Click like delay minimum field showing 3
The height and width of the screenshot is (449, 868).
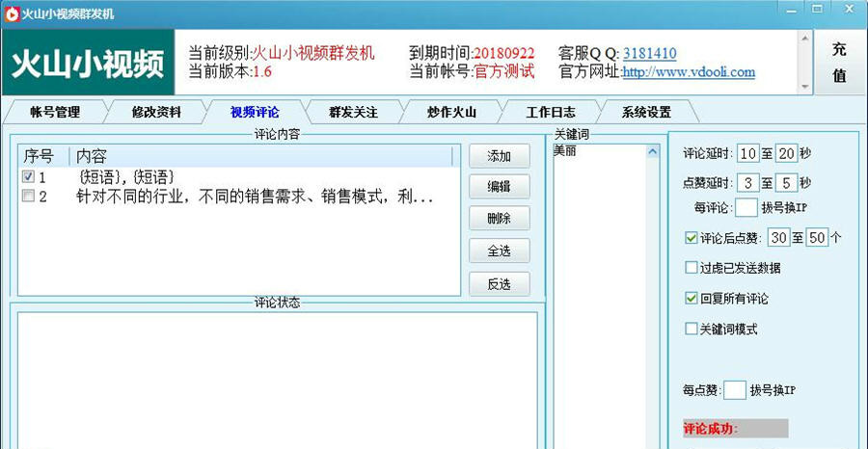pyautogui.click(x=748, y=182)
